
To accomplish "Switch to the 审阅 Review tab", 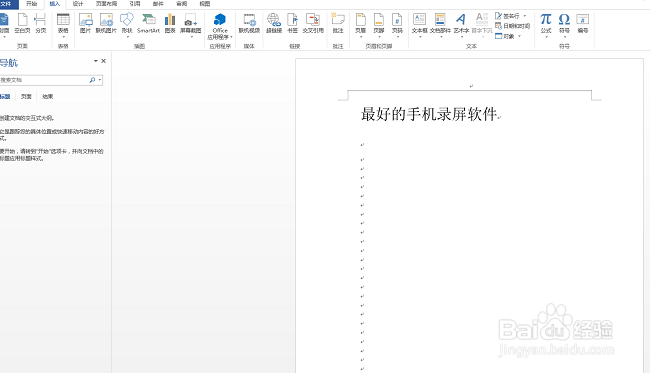I will pos(181,4).
